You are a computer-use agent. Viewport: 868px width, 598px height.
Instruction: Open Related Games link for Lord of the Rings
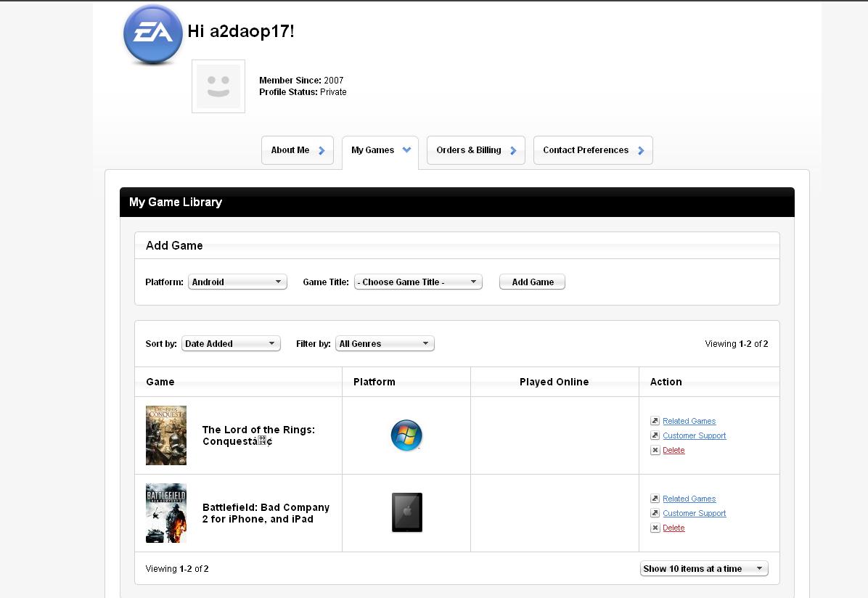click(689, 421)
